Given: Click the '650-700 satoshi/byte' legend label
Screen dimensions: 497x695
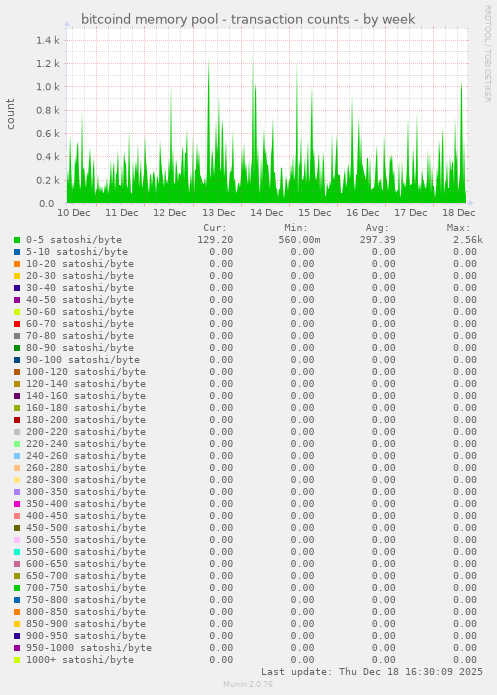Looking at the screenshot, I should [86, 575].
